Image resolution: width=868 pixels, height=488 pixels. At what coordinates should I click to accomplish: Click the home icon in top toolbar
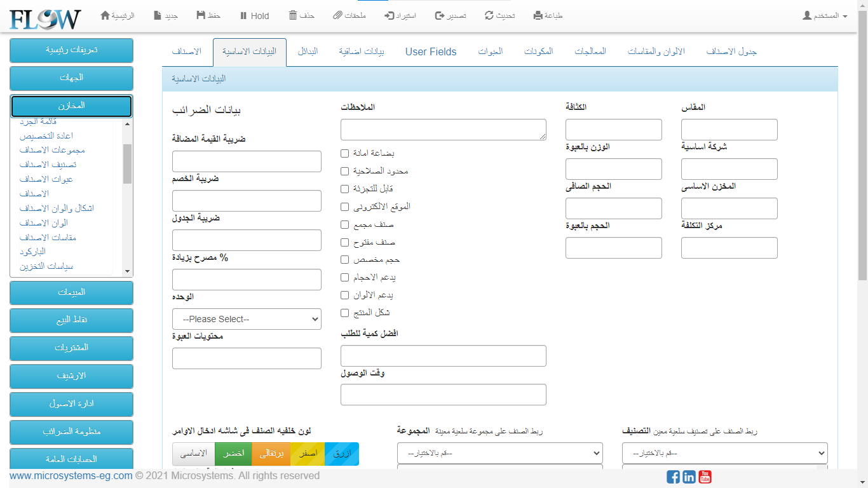click(x=105, y=15)
